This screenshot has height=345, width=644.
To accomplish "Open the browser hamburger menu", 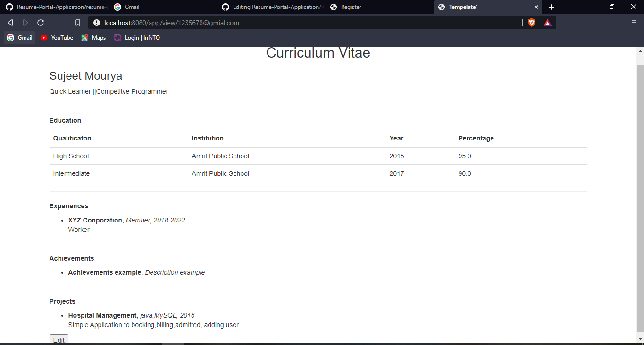I will click(x=634, y=23).
